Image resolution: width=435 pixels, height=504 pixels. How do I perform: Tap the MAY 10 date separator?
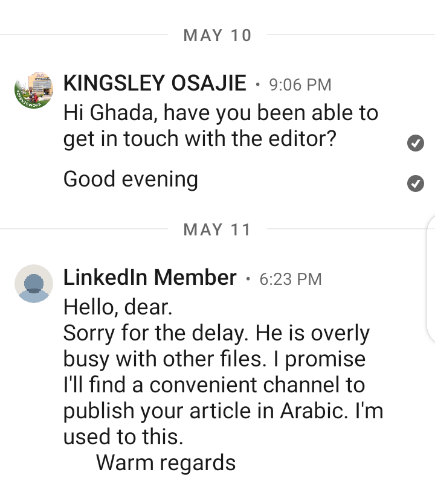click(x=217, y=35)
